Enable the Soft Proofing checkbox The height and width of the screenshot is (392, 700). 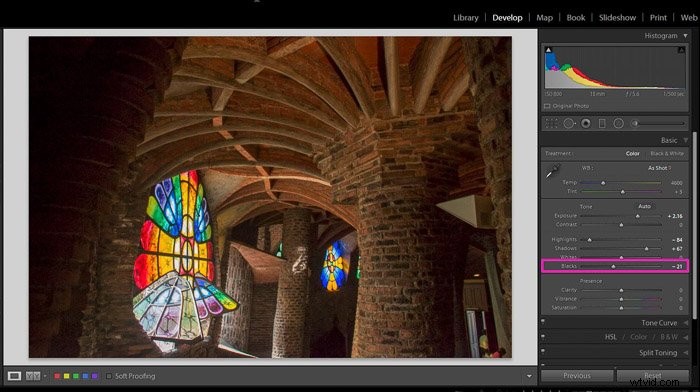(108, 376)
